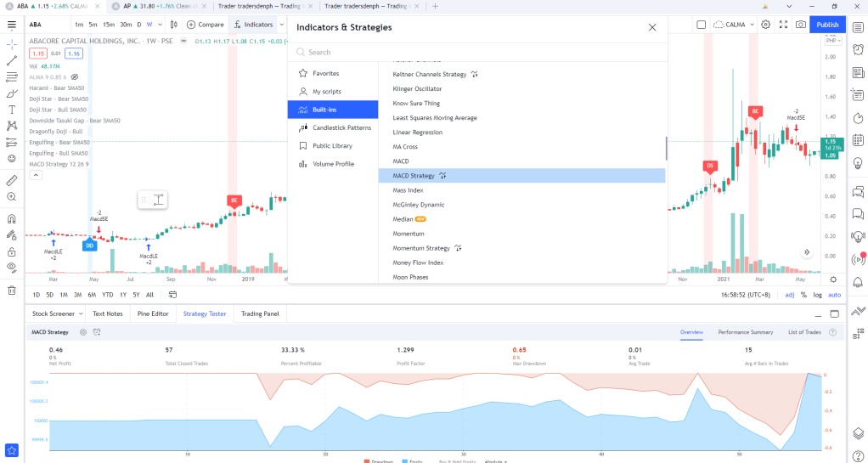This screenshot has width=868, height=463.
Task: Switch to the Pine Editor tab
Action: [153, 313]
